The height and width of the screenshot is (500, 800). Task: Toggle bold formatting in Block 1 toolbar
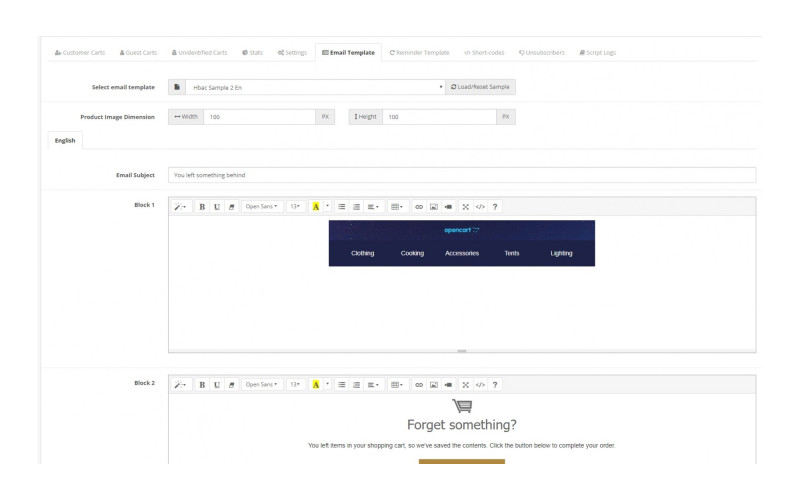[x=202, y=207]
